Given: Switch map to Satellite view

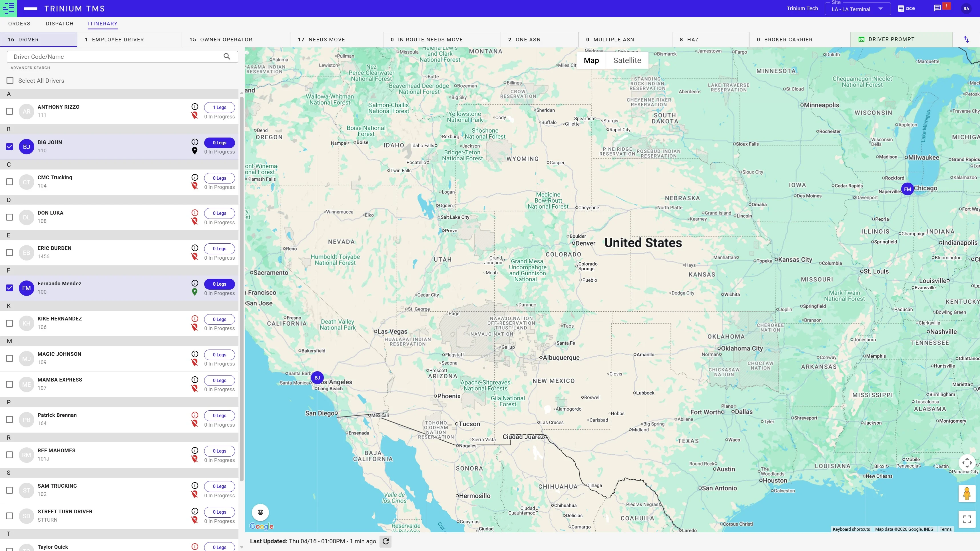Looking at the screenshot, I should pyautogui.click(x=627, y=60).
